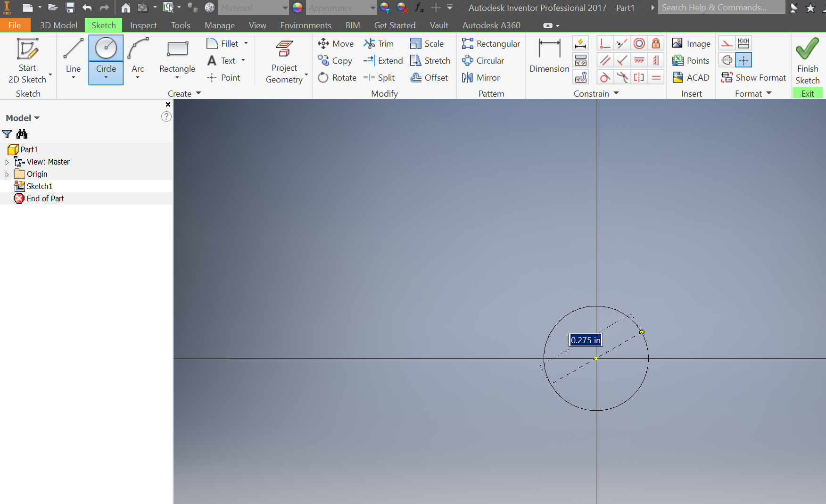Click the ACAD insert button
The image size is (826, 504).
point(691,77)
